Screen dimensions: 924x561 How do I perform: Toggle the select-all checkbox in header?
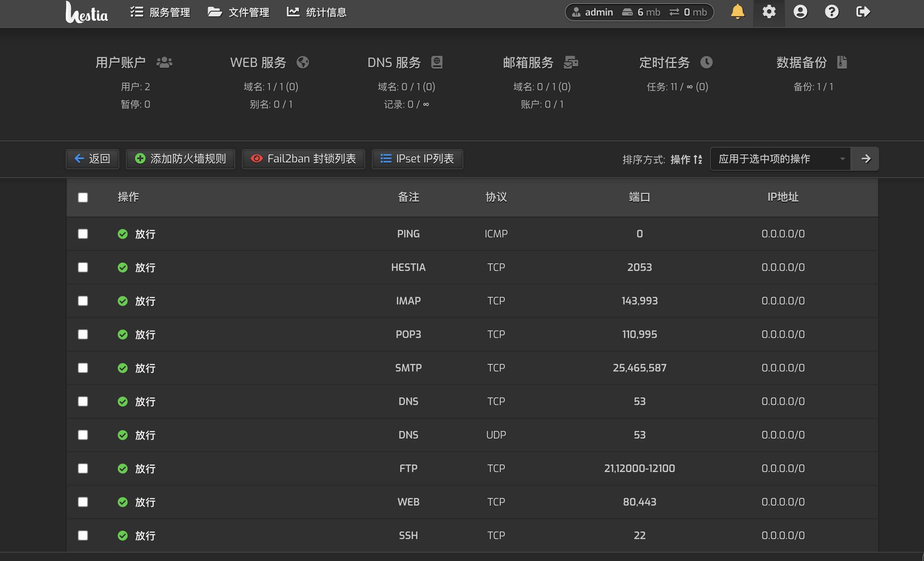point(83,197)
